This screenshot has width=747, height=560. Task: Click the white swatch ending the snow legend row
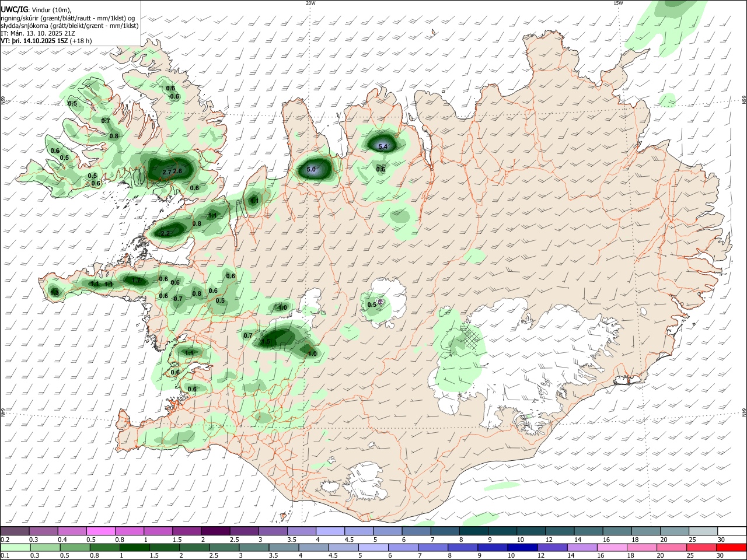coord(732,531)
